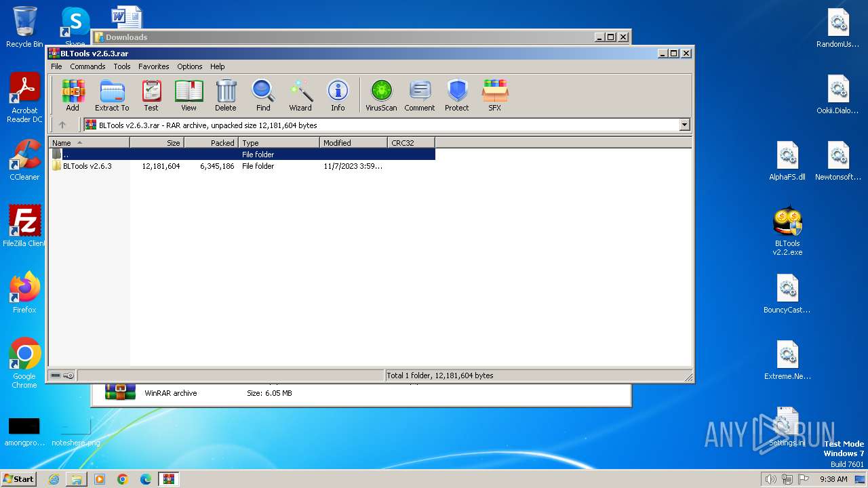Click the Settings.ini desktop file
The height and width of the screenshot is (488, 868).
(x=787, y=427)
